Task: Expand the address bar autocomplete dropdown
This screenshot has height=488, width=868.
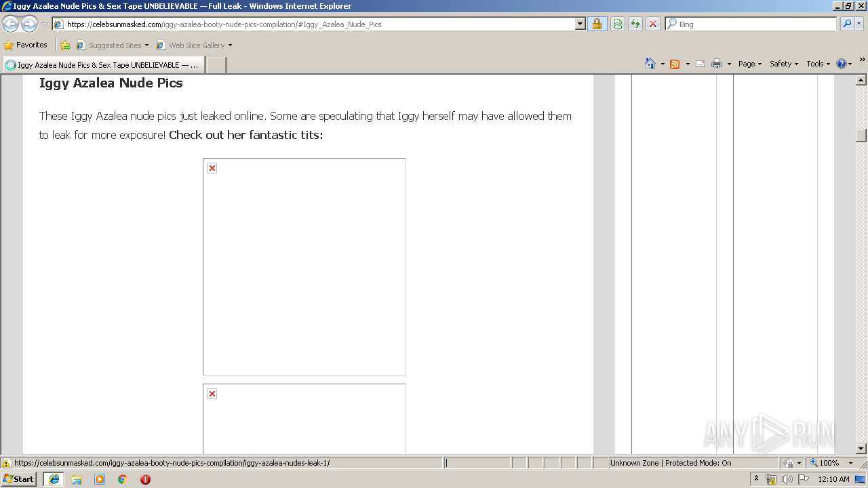Action: pos(580,24)
